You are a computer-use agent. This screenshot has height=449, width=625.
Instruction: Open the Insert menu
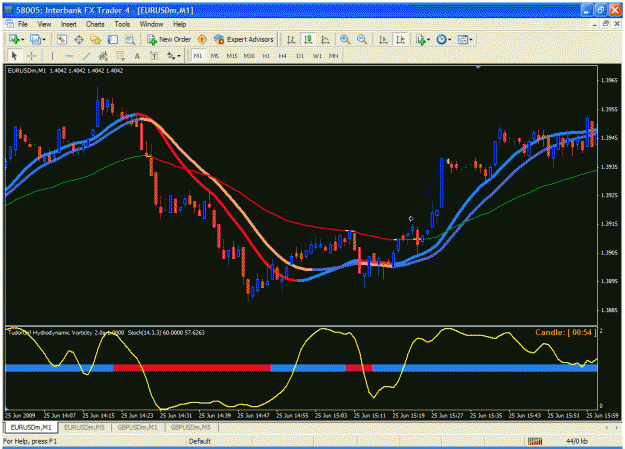pos(69,24)
